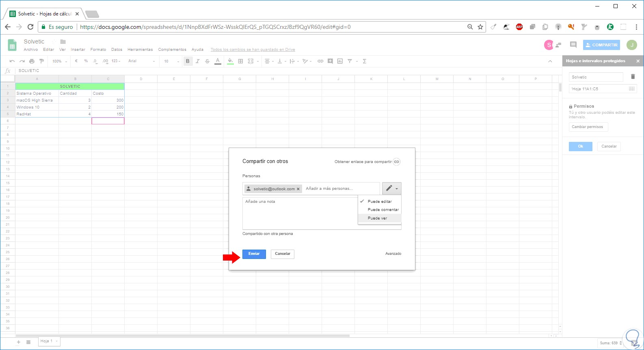Screen dimensions: 644x350
Task: Decrease decimal places in the toolbar
Action: tap(95, 61)
